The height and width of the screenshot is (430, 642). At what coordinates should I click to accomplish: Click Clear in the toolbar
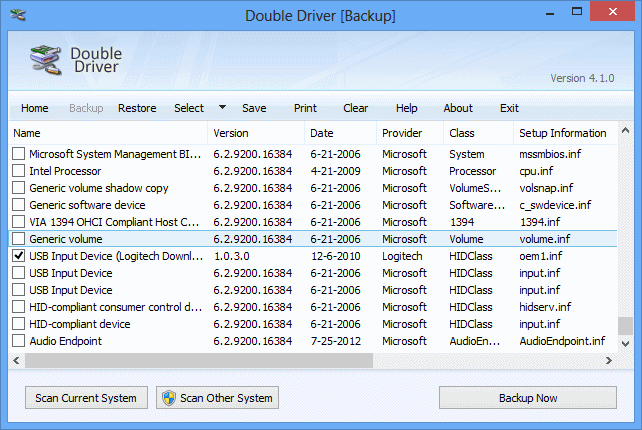click(x=355, y=108)
